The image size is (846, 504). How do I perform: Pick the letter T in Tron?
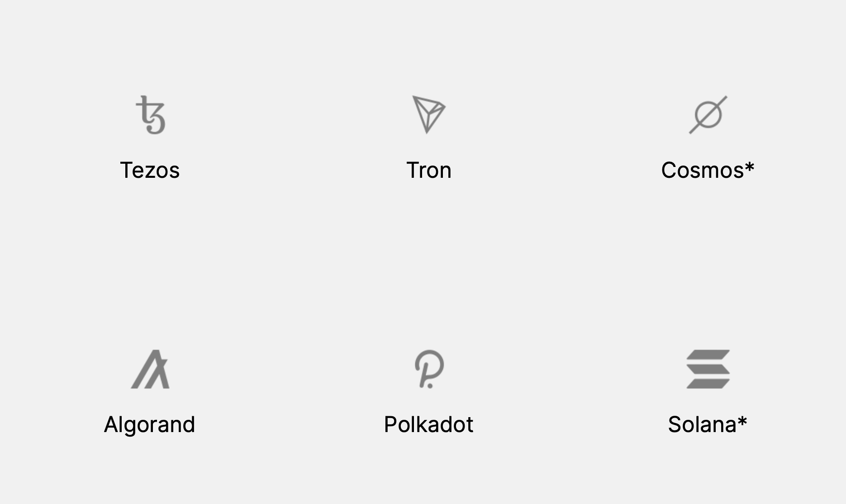point(413,171)
